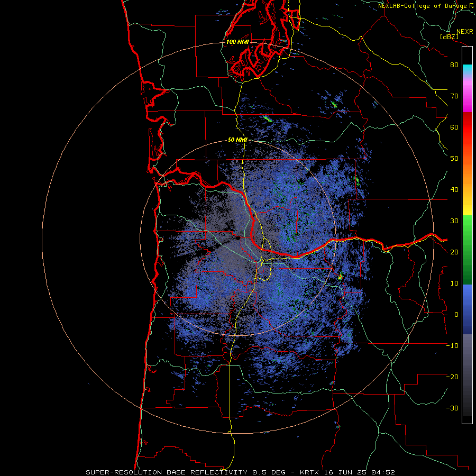Screen dimensions: 476x476
Task: Click the 10 value on the dBZ scale
Action: 454,283
